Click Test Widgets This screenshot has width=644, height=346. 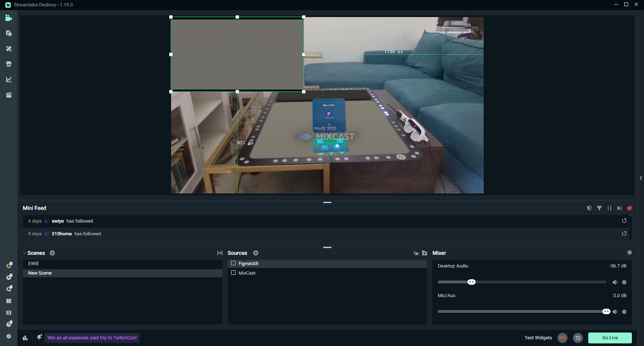click(538, 338)
